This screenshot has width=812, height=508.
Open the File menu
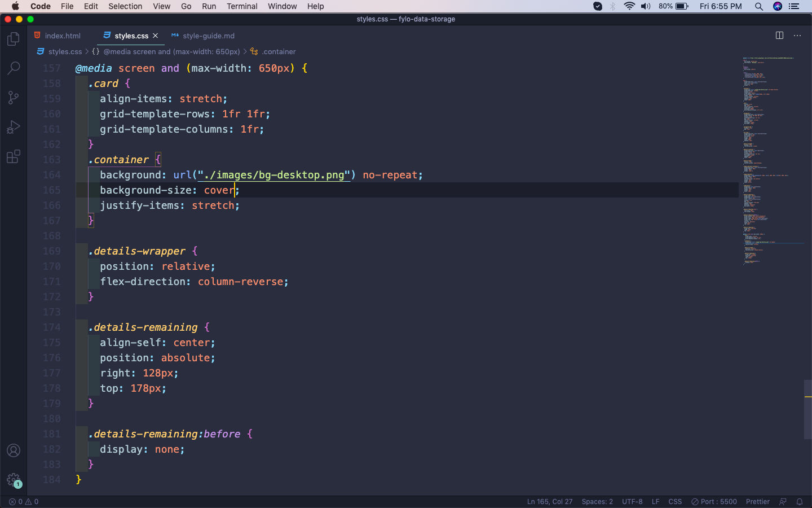coord(67,6)
